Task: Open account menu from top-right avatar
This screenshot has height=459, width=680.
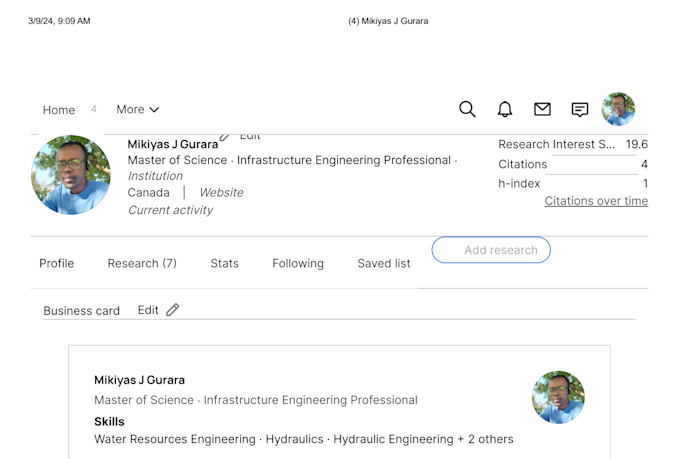Action: click(618, 109)
